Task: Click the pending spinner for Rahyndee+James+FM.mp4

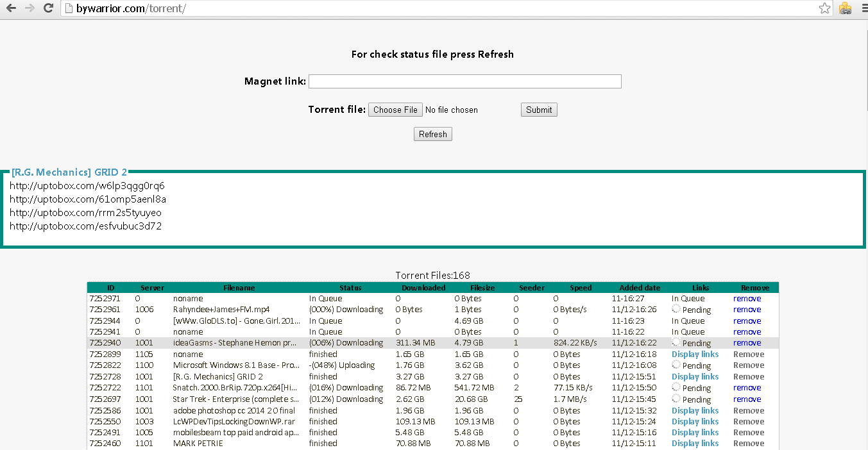Action: pos(676,310)
